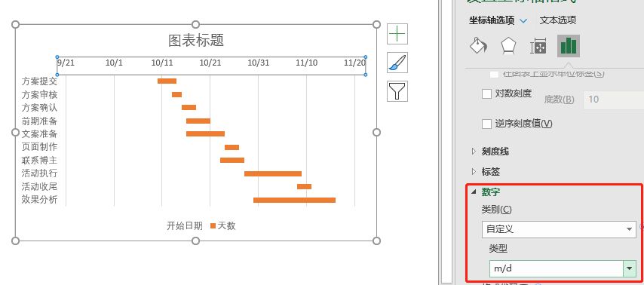The image size is (644, 285).
Task: Open the Chart Filters funnel button
Action: point(397,91)
